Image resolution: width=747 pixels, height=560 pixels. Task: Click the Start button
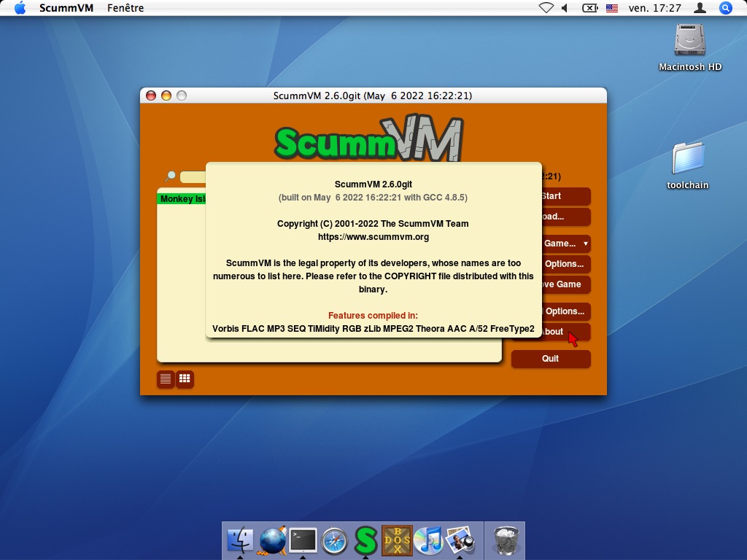pyautogui.click(x=565, y=196)
